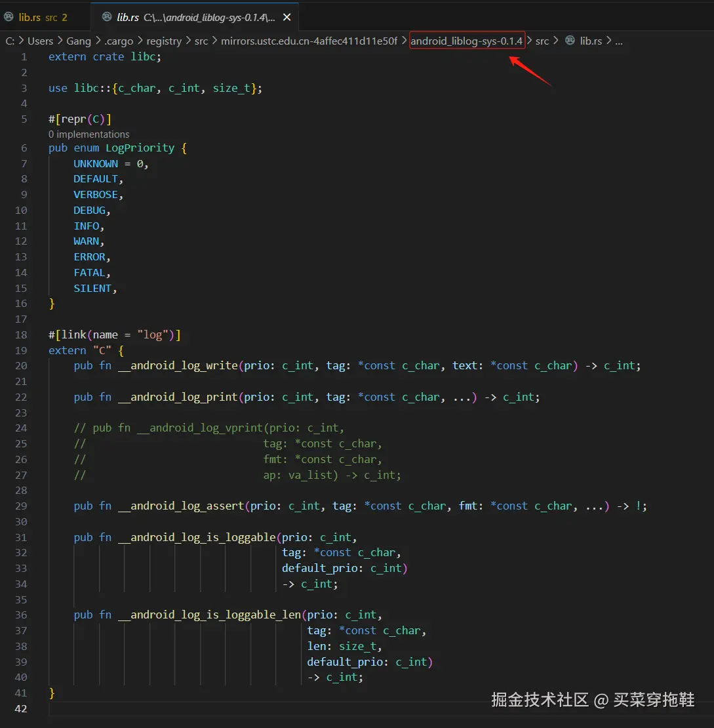The width and height of the screenshot is (714, 728).
Task: Click the #[repr(C)] attribute
Action: pyautogui.click(x=80, y=119)
